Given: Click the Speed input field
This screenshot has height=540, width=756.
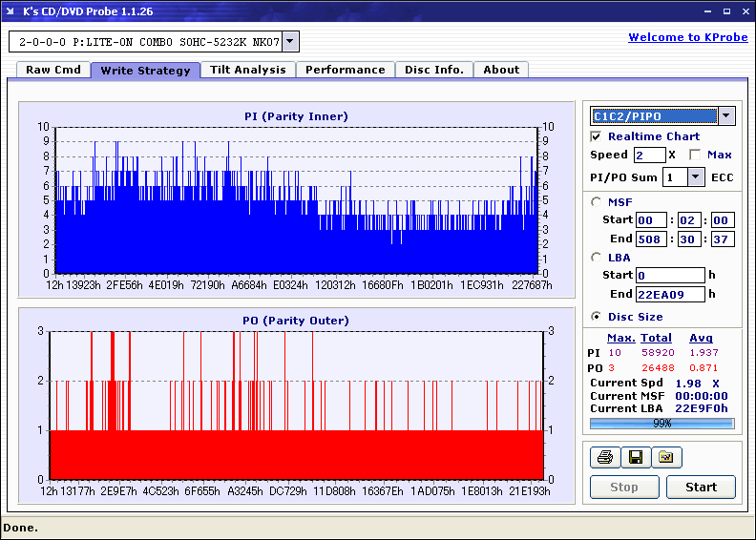Looking at the screenshot, I should (x=649, y=155).
